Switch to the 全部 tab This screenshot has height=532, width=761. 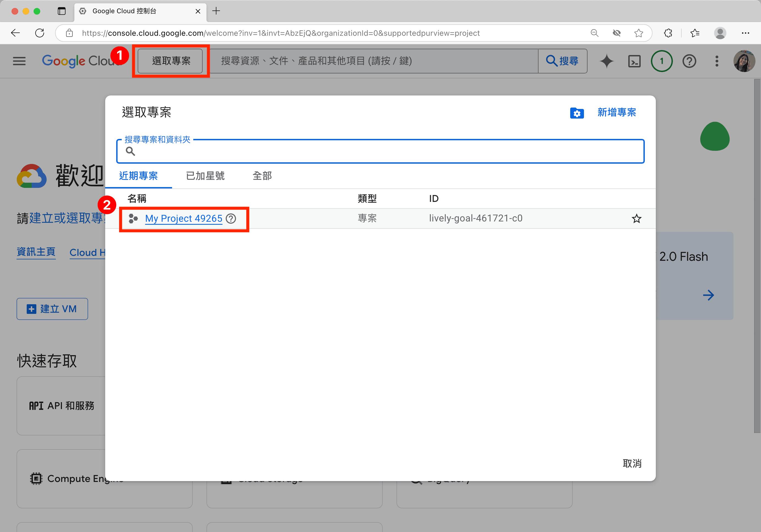point(262,176)
